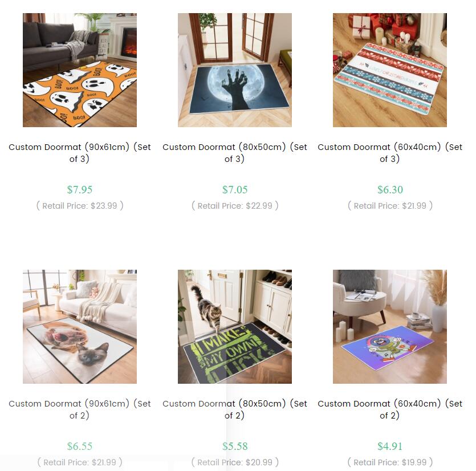Open Custom Doormat (90x61cm) (Set of 2) title
The image size is (476, 471).
80,409
